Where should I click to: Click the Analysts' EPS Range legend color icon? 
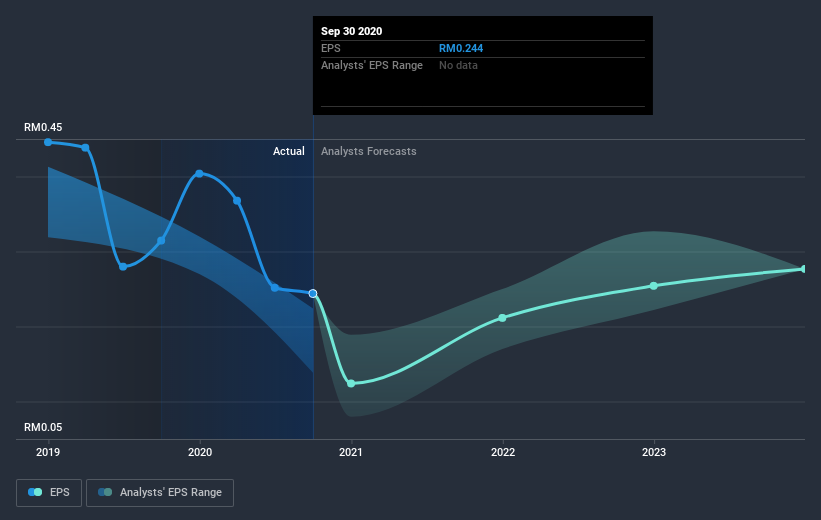pyautogui.click(x=105, y=492)
